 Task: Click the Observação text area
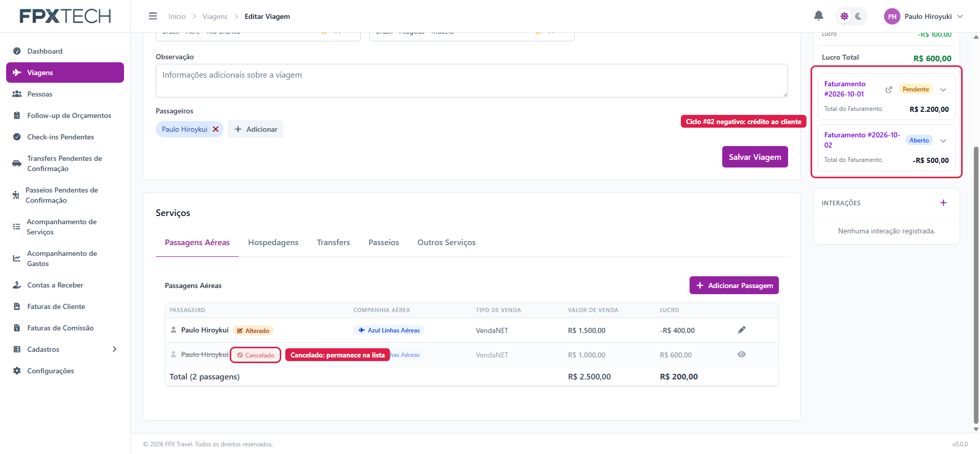tap(472, 81)
